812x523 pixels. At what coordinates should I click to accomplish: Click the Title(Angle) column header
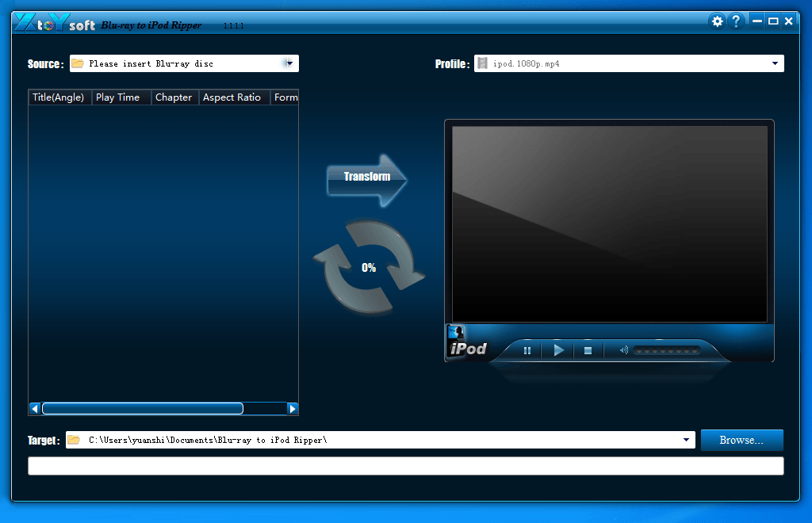[59, 97]
